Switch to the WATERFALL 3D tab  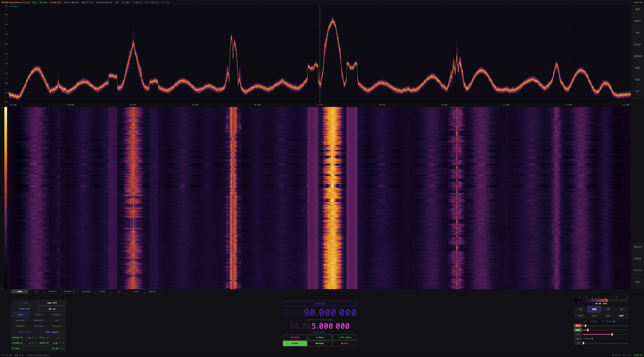pos(69,291)
